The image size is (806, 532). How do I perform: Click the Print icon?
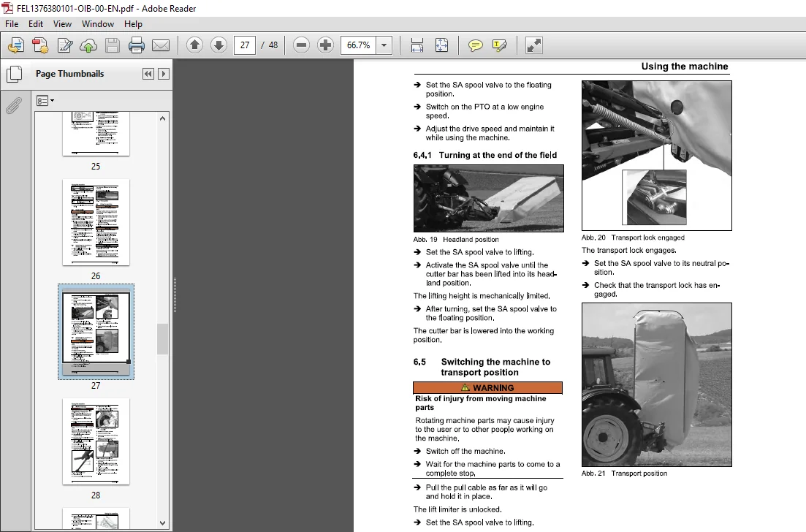(136, 46)
